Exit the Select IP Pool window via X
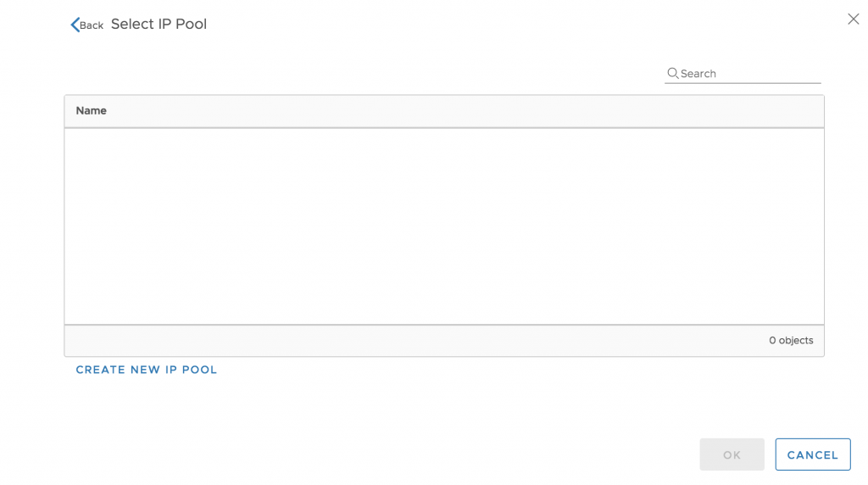 coord(853,19)
